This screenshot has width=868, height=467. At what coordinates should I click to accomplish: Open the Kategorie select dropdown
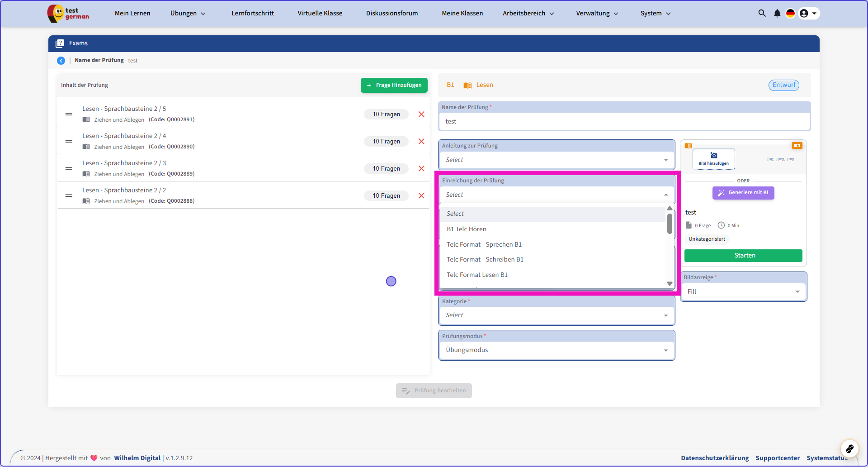[556, 315]
